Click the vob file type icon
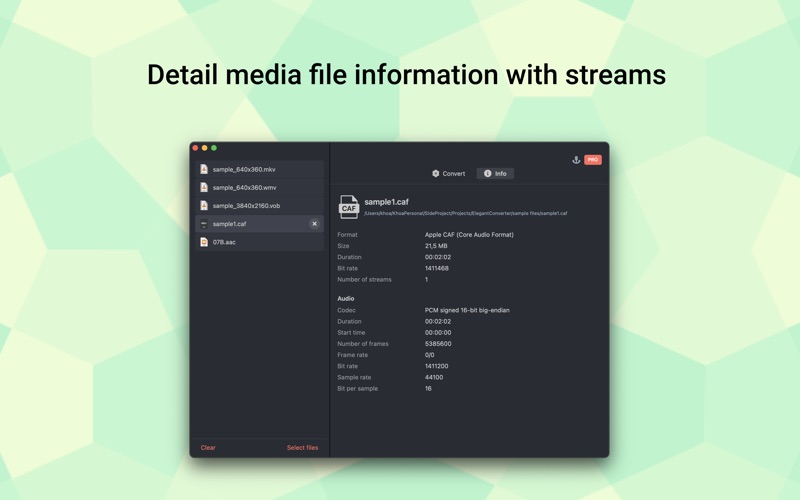 pyautogui.click(x=204, y=206)
